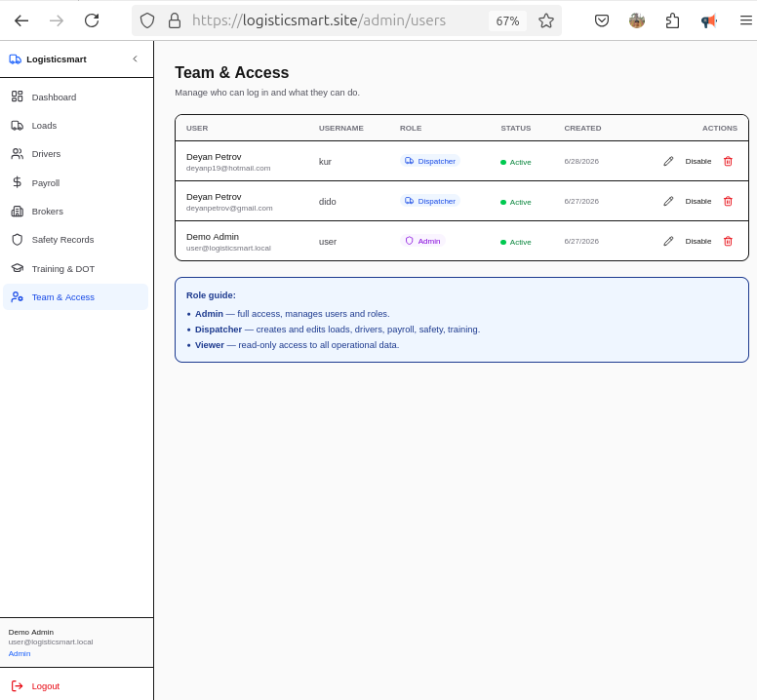
Task: Open the 67% zoom level indicator
Action: click(507, 20)
